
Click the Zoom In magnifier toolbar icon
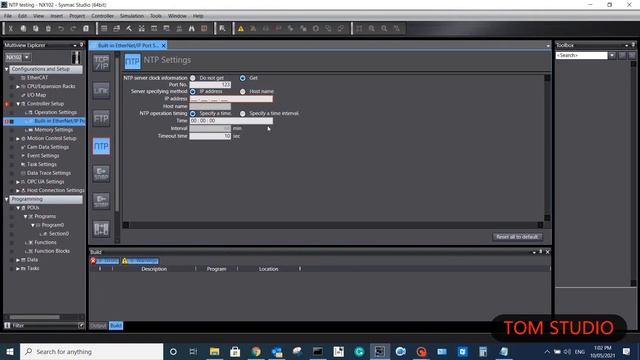[x=372, y=29]
